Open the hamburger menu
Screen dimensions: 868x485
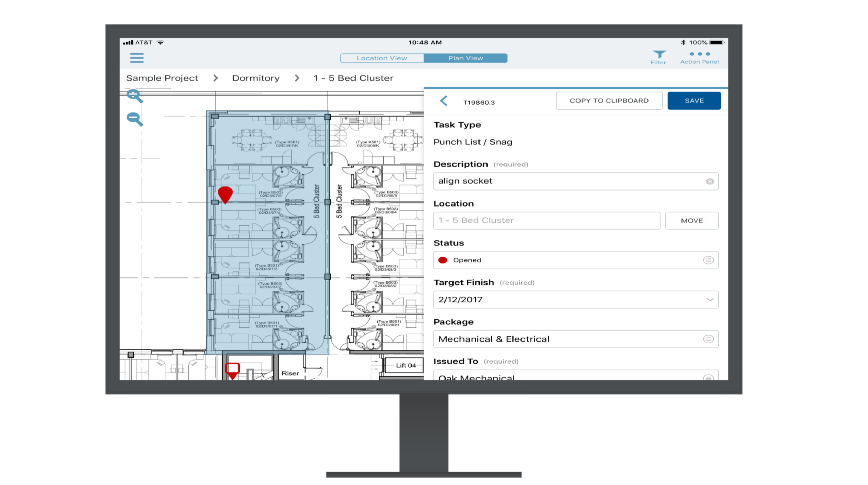click(137, 58)
